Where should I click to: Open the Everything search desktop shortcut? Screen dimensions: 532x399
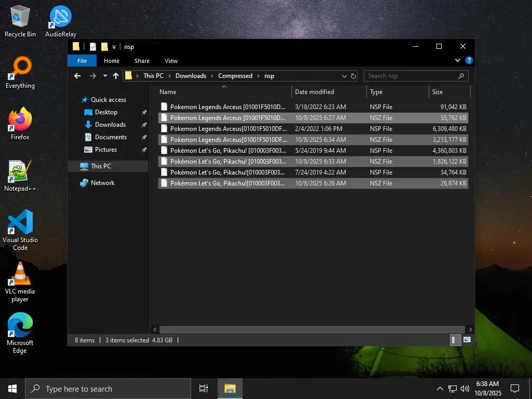tap(20, 73)
